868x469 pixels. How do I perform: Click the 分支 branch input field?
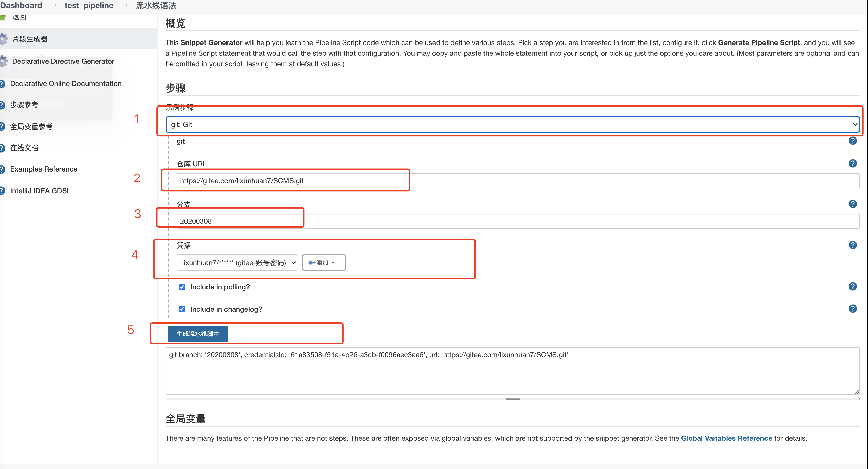(x=518, y=221)
